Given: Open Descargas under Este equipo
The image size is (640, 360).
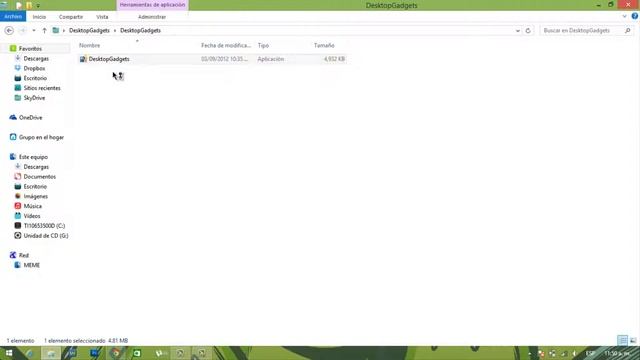Looking at the screenshot, I should point(36,167).
